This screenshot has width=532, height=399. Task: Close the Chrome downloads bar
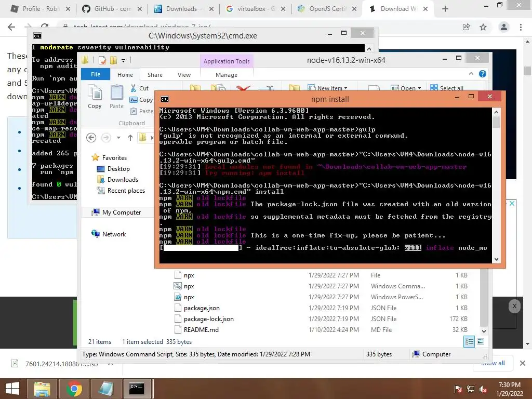tap(523, 363)
